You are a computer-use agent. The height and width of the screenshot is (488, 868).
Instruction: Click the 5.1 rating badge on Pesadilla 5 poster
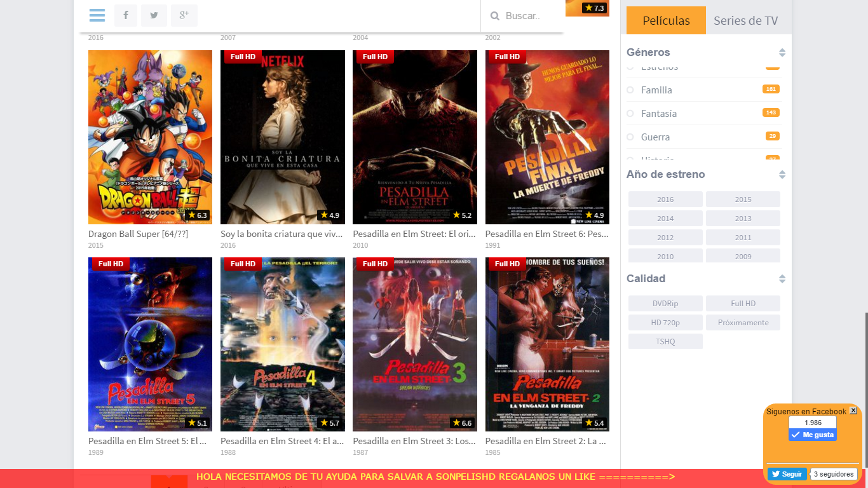(198, 423)
